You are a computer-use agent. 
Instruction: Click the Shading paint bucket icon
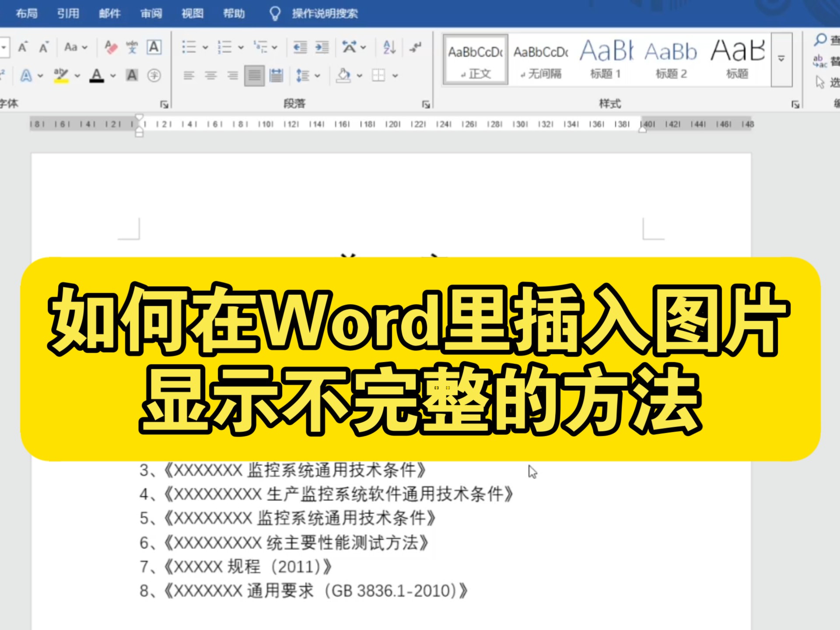[x=343, y=76]
